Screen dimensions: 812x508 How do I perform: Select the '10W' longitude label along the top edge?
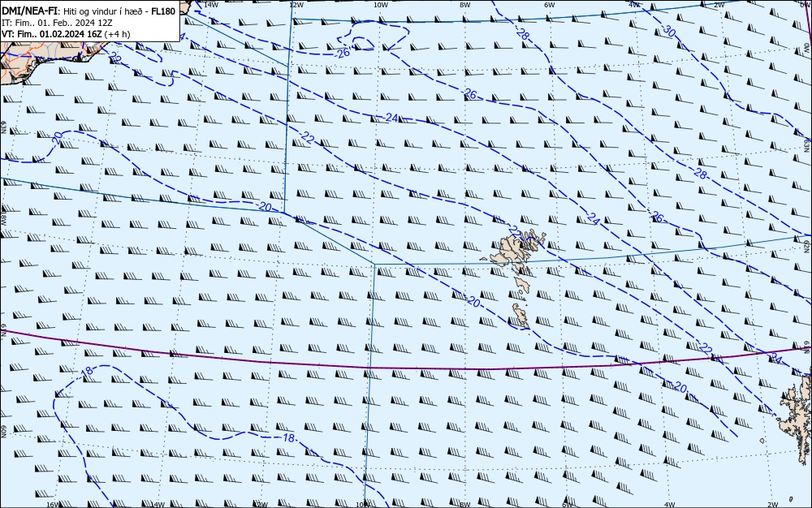[x=381, y=5]
